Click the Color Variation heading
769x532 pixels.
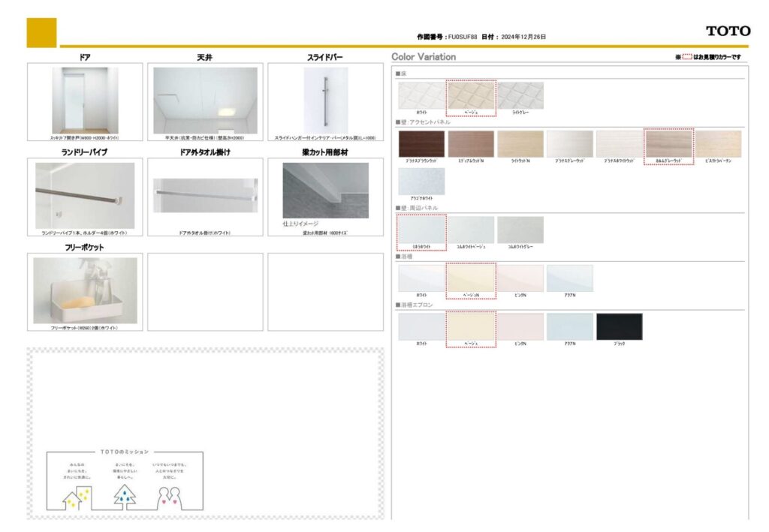coord(424,57)
